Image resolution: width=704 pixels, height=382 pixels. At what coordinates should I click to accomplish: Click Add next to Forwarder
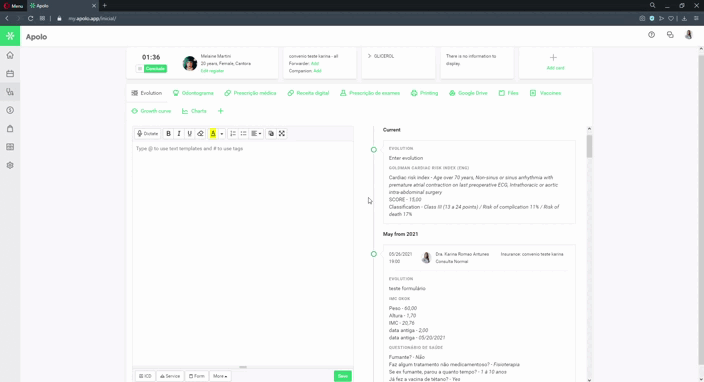pos(315,64)
